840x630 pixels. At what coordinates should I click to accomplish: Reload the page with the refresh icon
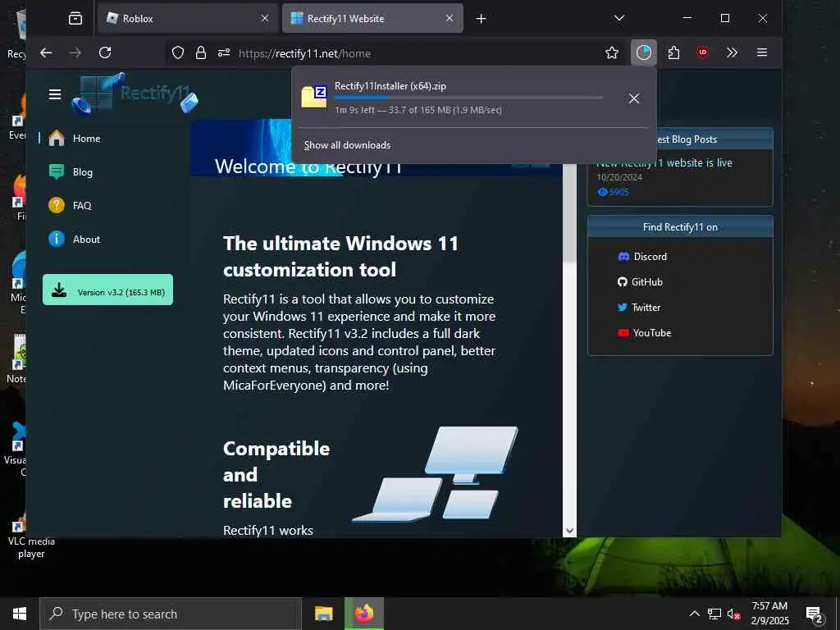105,52
